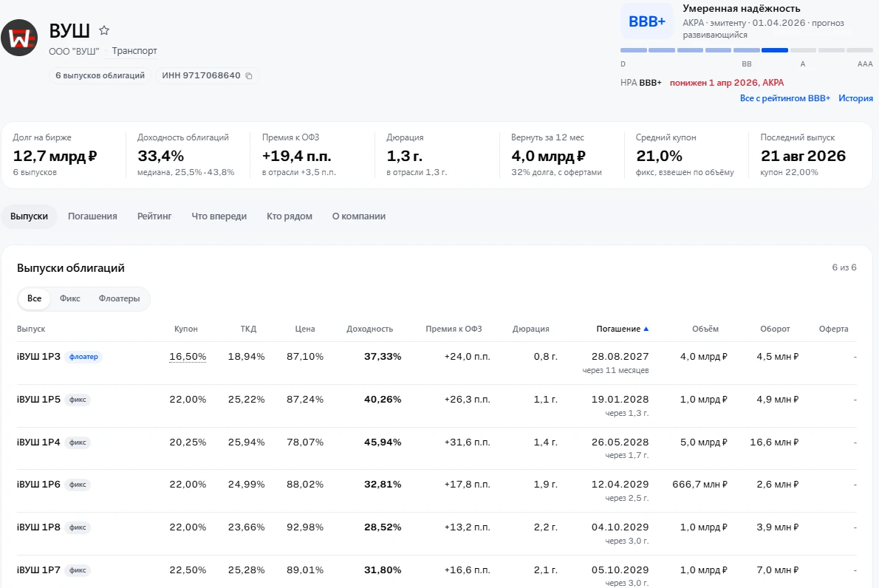Sort the table by Доходность column
This screenshot has height=588, width=879.
[x=369, y=329]
